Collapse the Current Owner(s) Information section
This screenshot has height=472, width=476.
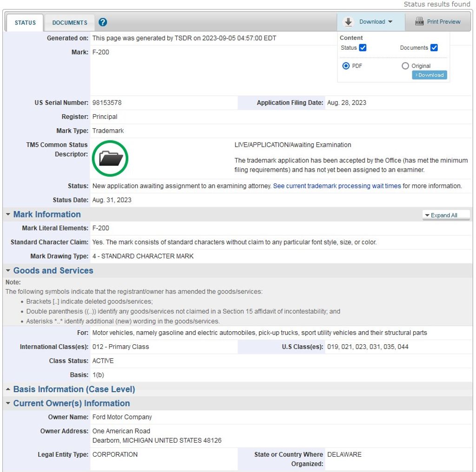click(8, 404)
